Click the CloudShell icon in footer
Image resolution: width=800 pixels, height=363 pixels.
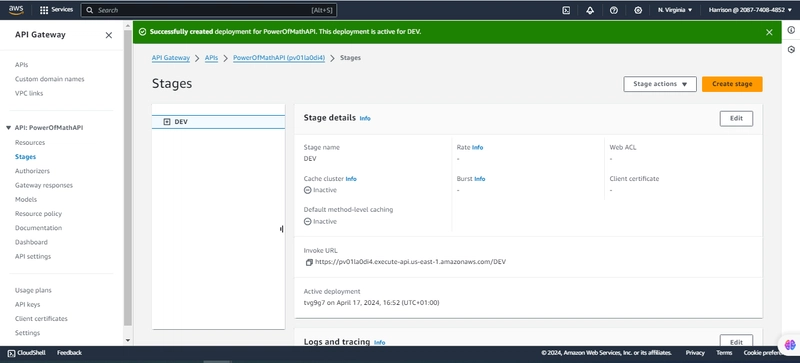[x=11, y=353]
